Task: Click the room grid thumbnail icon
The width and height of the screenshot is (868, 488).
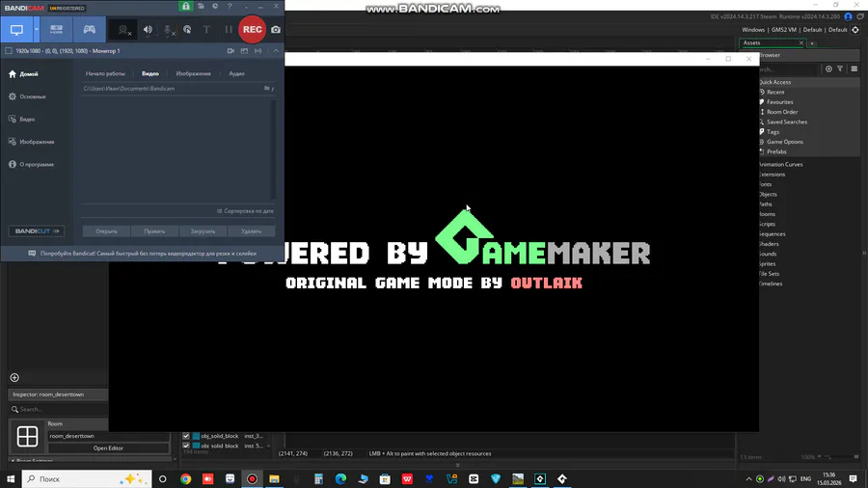Action: point(27,437)
